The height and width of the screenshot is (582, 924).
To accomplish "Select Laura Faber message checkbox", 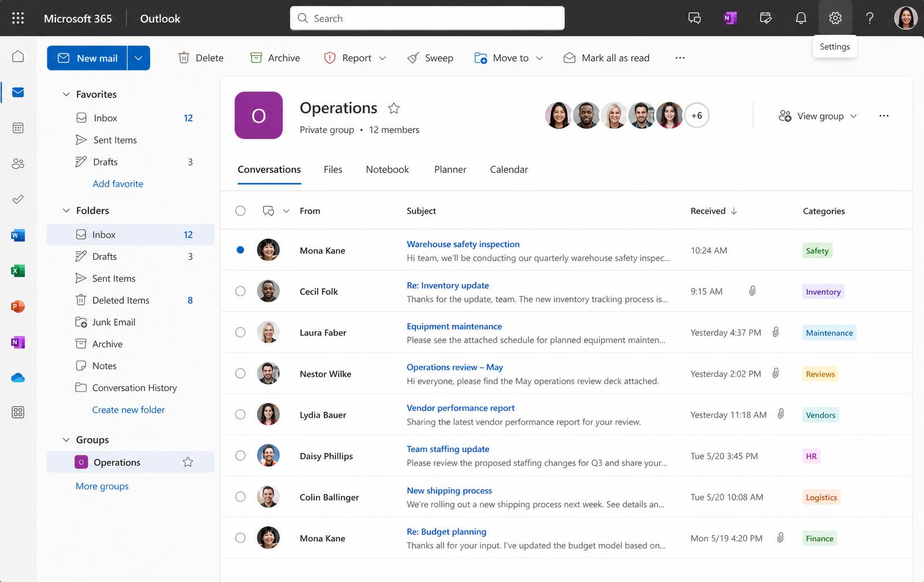I will [x=240, y=332].
